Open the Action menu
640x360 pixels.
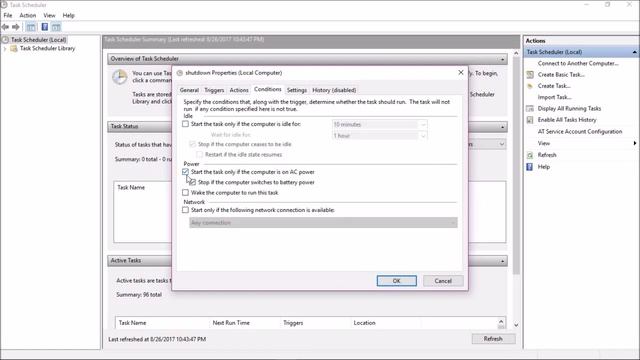[28, 16]
